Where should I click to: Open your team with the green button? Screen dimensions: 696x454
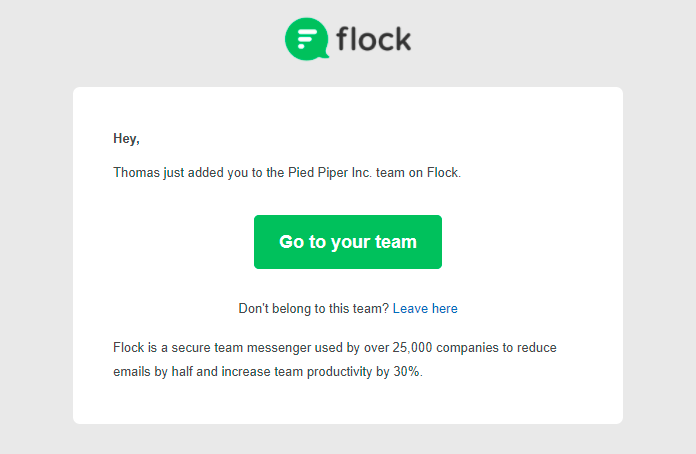click(348, 242)
